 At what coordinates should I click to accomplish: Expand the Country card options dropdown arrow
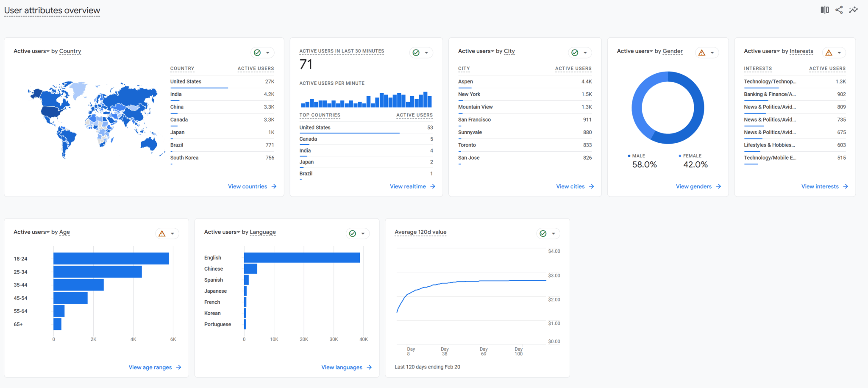268,53
